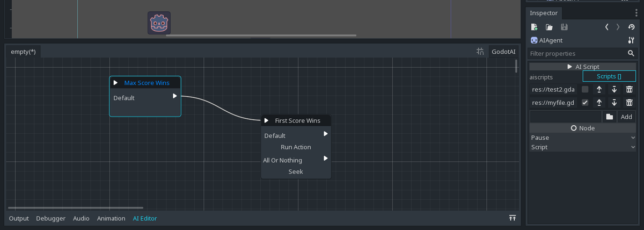Select the empty(*) graph tab
Image resolution: width=644 pixels, height=230 pixels.
[x=23, y=52]
